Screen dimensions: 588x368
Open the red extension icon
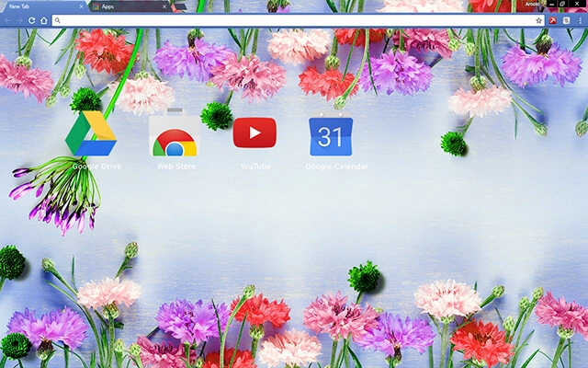coord(553,20)
